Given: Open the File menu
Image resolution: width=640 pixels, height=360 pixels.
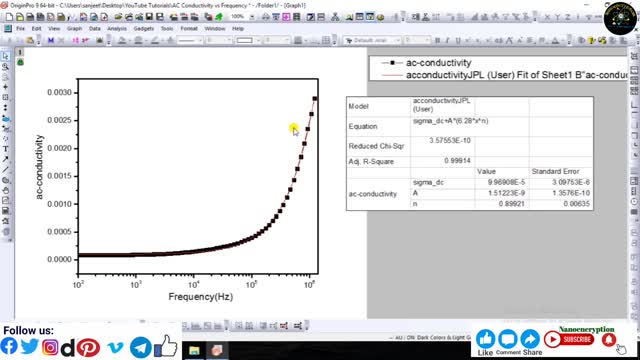Looking at the screenshot, I should tap(20, 29).
